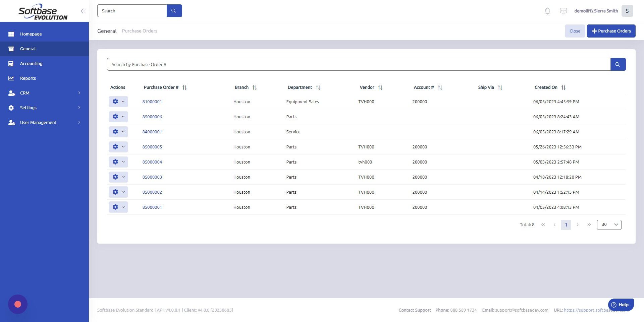
Task: Open the page size dropdown showing 30
Action: tap(609, 224)
